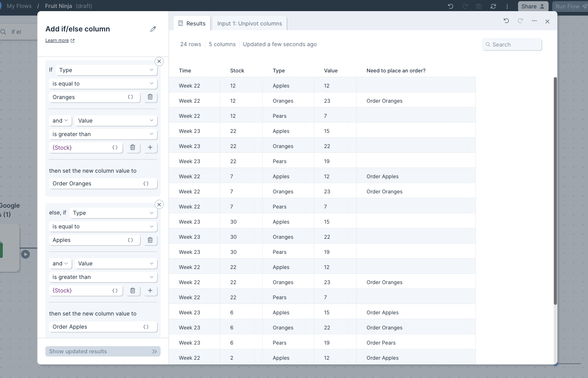Click the undo icon in top app bar

coord(450,6)
